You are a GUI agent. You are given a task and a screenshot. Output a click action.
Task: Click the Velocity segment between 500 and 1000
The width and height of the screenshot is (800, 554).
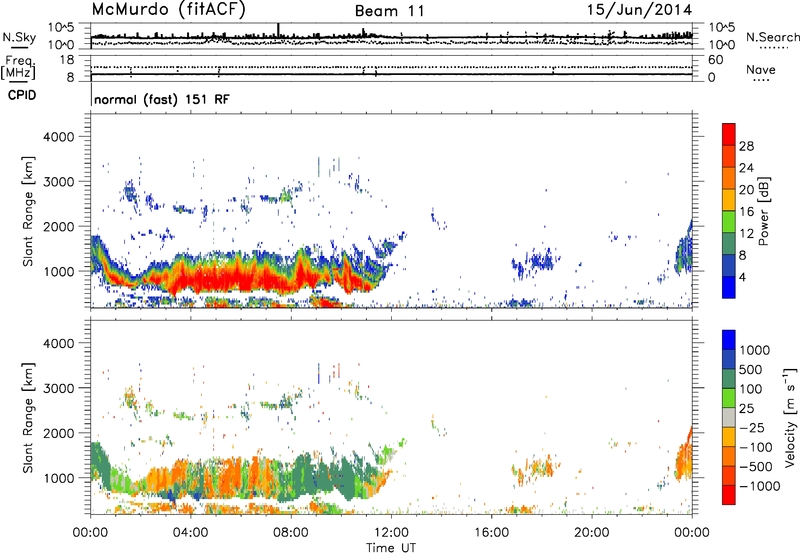click(x=729, y=360)
